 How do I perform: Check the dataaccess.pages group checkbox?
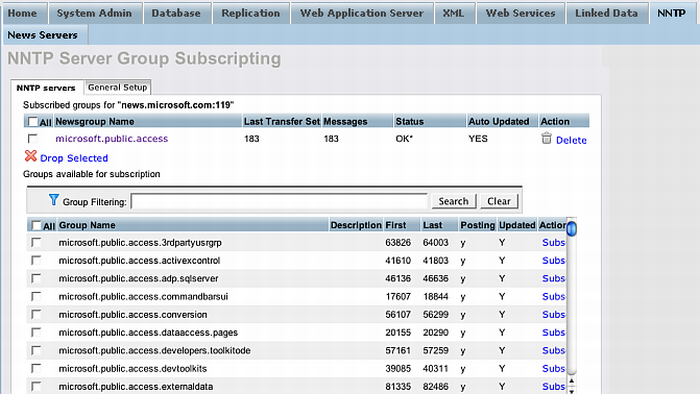(x=36, y=332)
